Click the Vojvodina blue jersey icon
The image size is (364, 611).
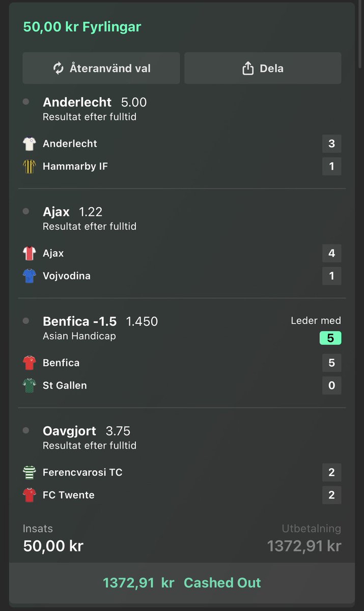point(30,276)
